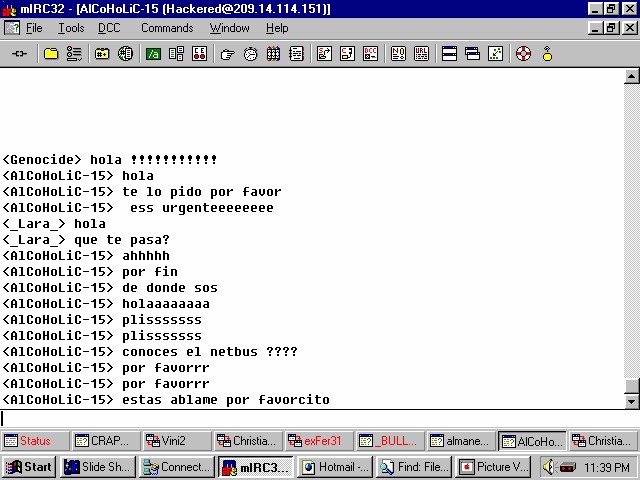Switch to the Vini2 chat button
Viewport: 640px width, 480px height.
[x=178, y=441]
